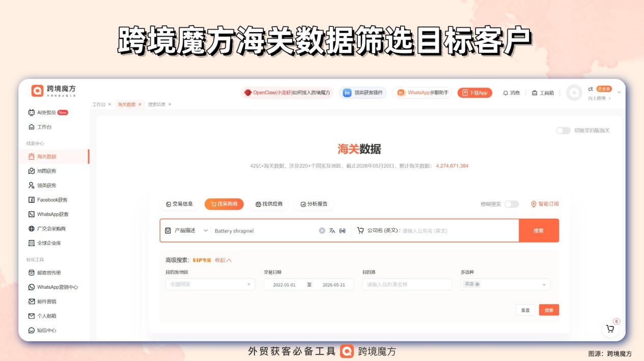Close the 搜索结果 tab

point(170,104)
